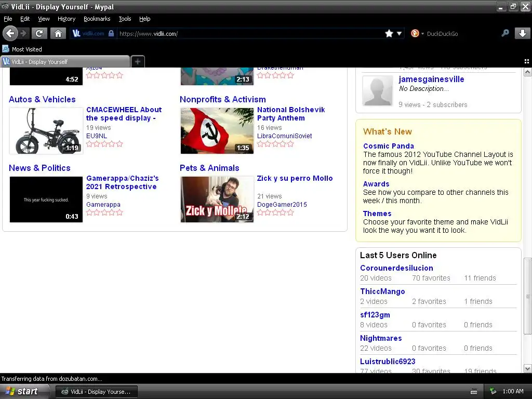532x399 pixels.
Task: Visit the LibraComuniSoviet channel link
Action: point(284,136)
